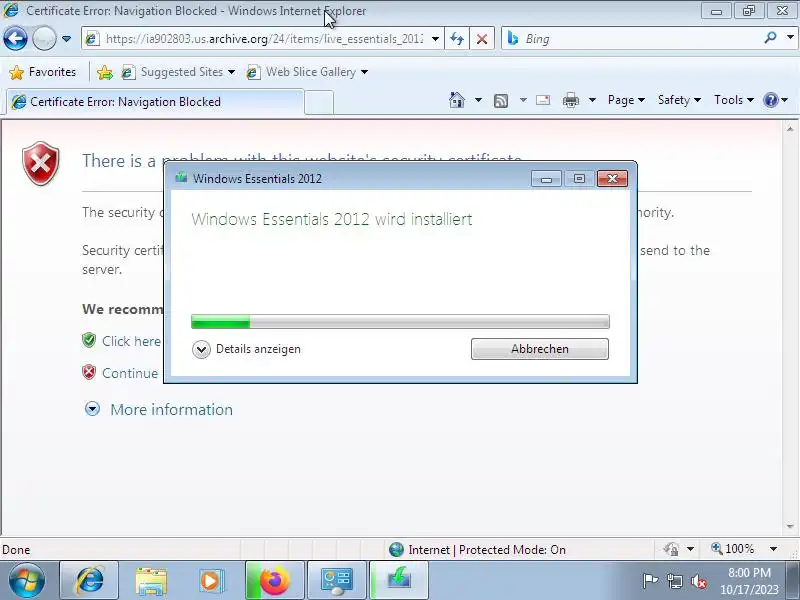Click the Abbrechen button
This screenshot has width=800, height=600.
tap(540, 349)
